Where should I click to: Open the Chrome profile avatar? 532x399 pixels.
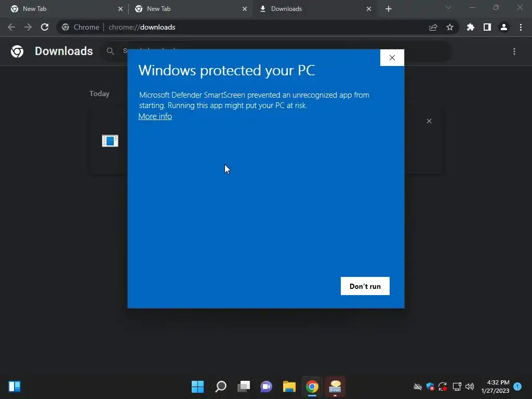click(x=504, y=27)
